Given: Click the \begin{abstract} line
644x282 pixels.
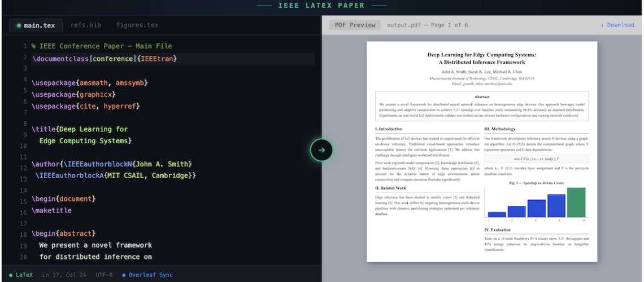Looking at the screenshot, I should [x=64, y=233].
